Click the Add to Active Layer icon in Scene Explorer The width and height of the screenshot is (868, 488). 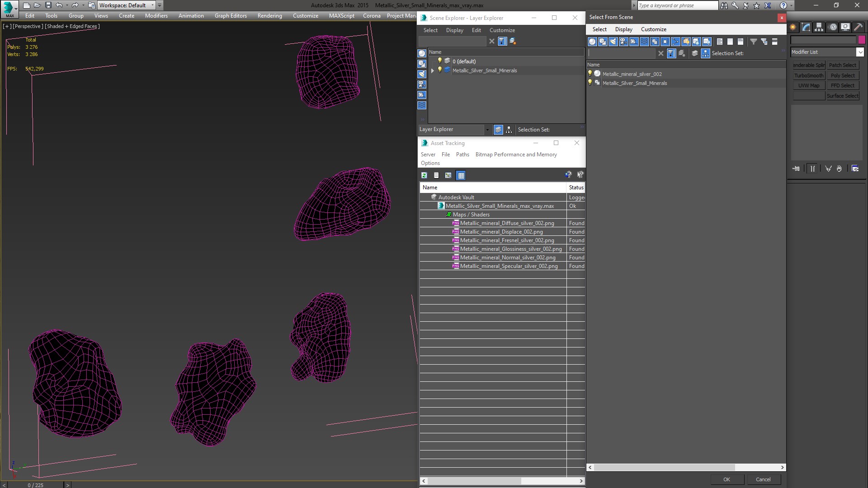coord(513,41)
